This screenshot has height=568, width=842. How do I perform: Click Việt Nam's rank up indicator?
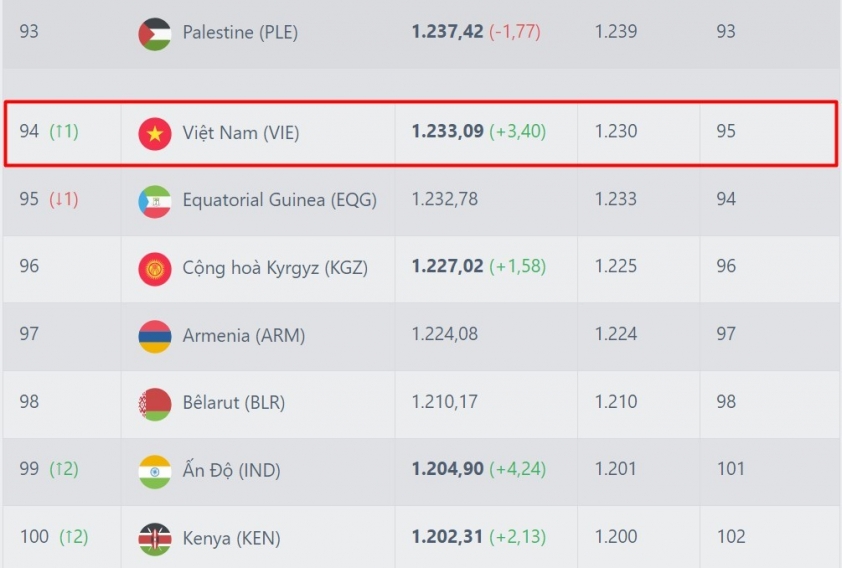64,131
